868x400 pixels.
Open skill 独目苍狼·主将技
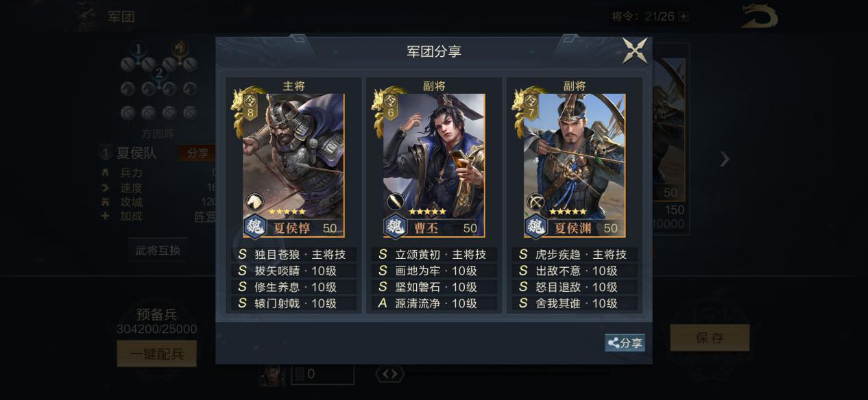[x=293, y=254]
